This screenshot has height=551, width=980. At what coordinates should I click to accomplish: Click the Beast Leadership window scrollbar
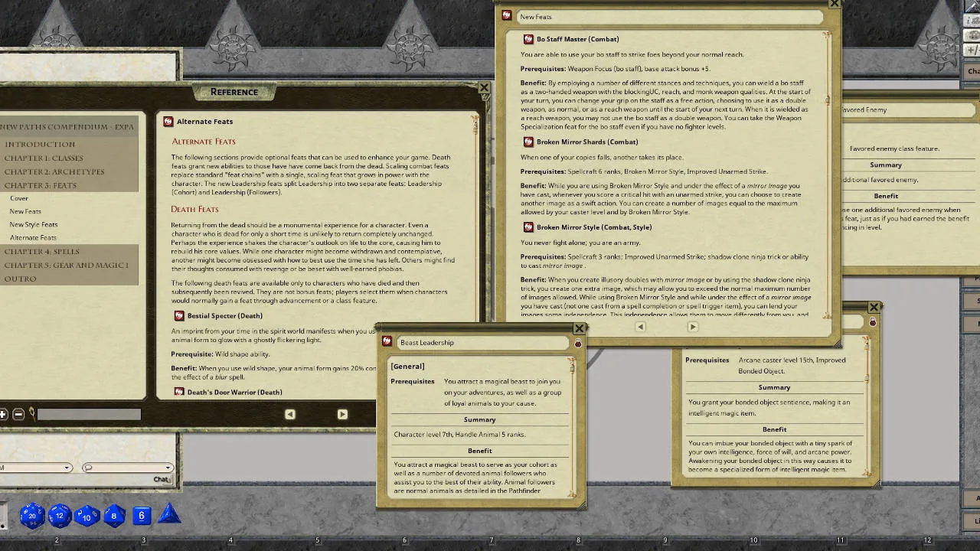coord(571,429)
